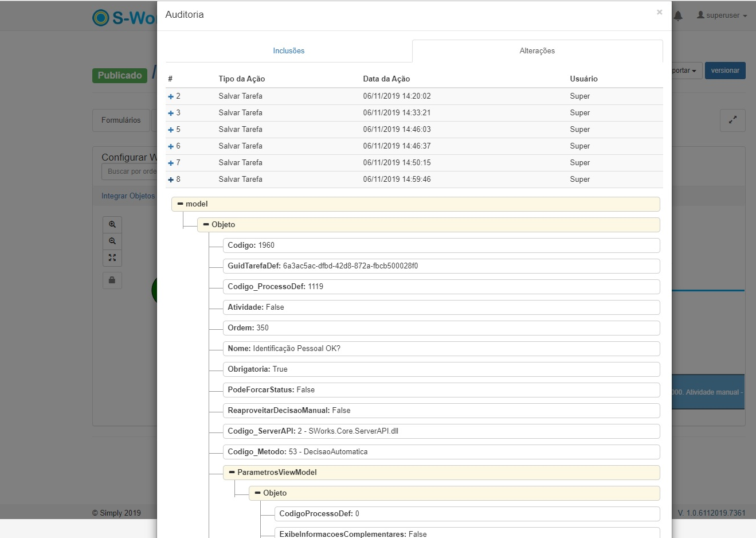Select the date 06/11/2019 14:59:46

(x=397, y=180)
